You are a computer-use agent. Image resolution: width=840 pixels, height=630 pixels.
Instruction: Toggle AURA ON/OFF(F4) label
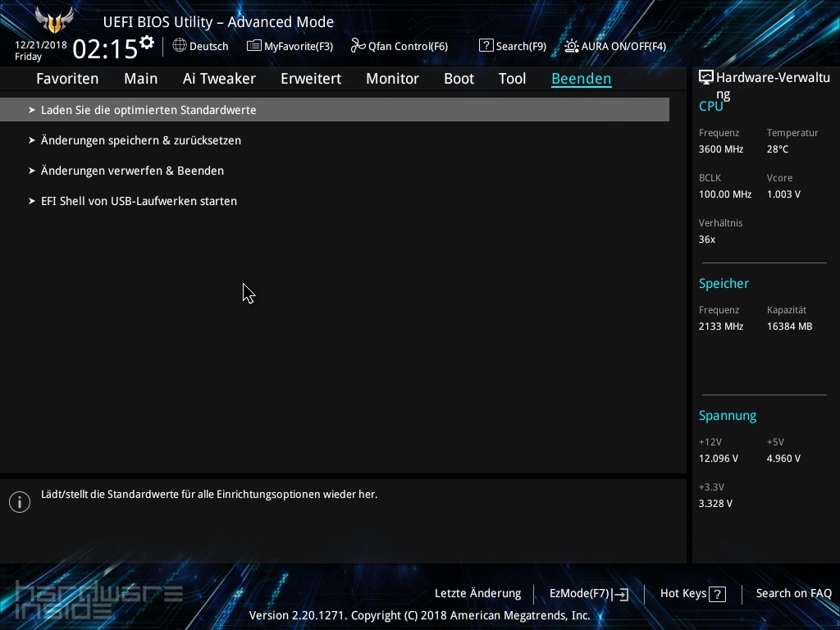[623, 47]
